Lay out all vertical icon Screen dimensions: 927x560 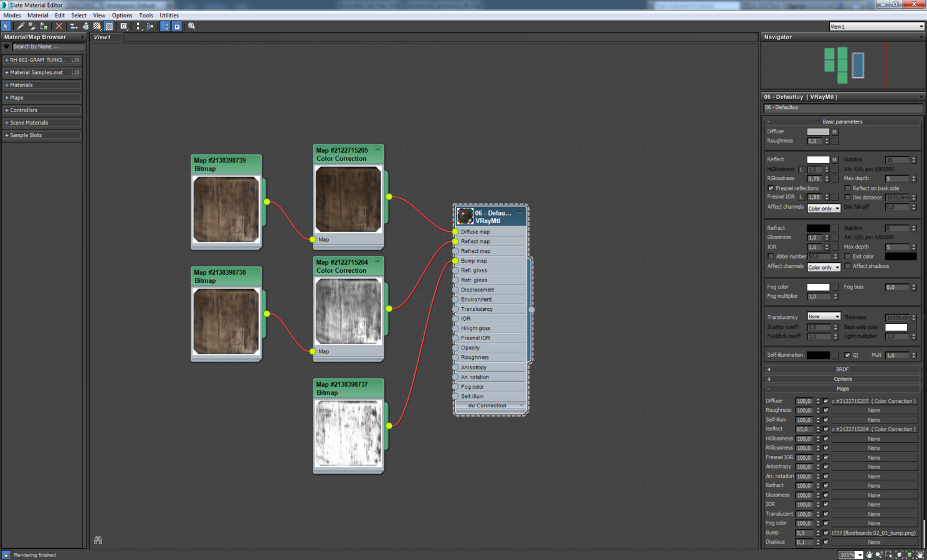coord(139,26)
